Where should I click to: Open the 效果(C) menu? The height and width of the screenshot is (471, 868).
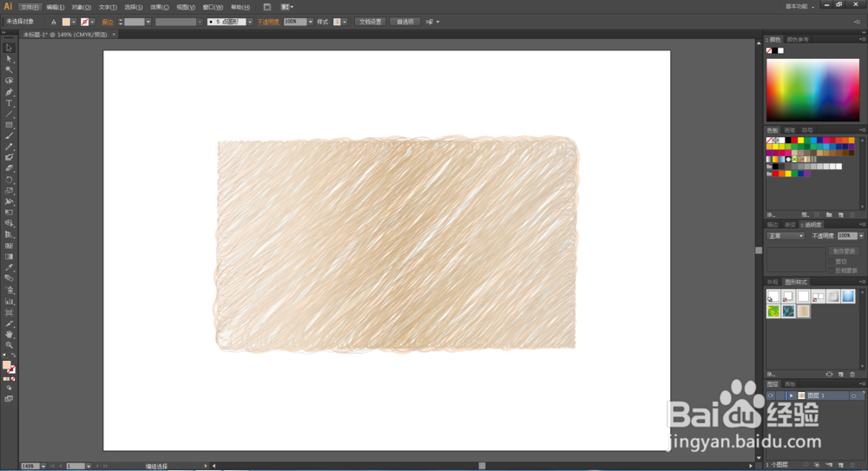160,7
